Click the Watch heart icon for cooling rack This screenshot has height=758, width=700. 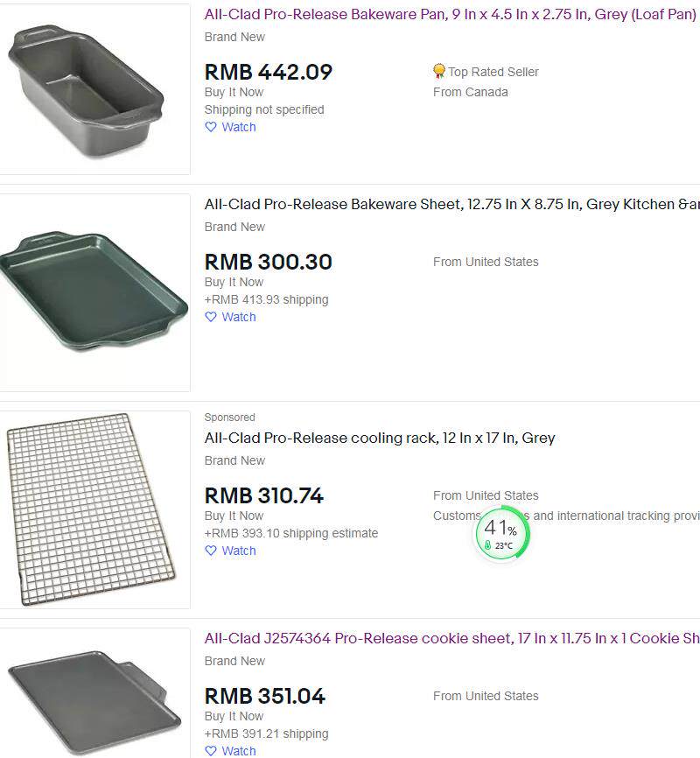[210, 551]
